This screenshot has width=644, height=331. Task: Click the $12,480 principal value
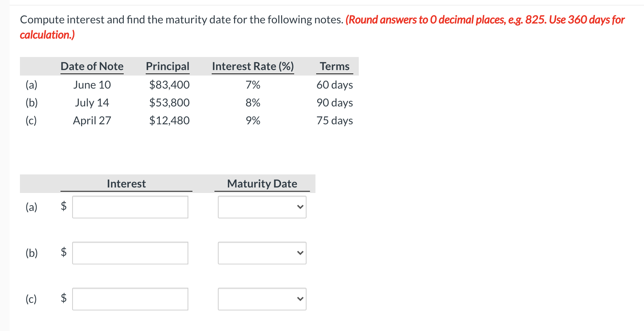point(169,121)
